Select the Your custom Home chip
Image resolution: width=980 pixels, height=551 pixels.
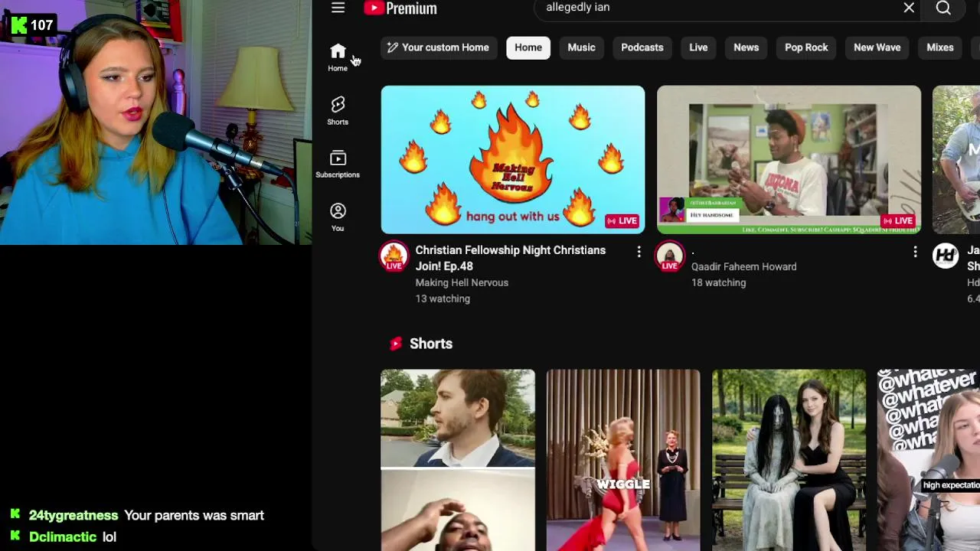pos(438,47)
